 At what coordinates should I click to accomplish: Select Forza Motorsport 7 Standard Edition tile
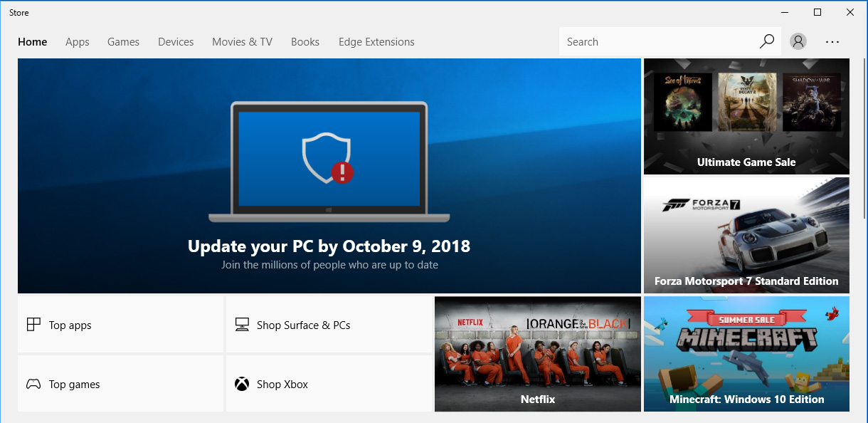(746, 236)
